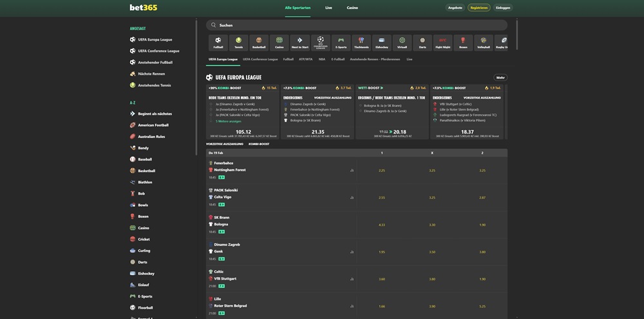Switch to the Casino tab in header

(352, 8)
